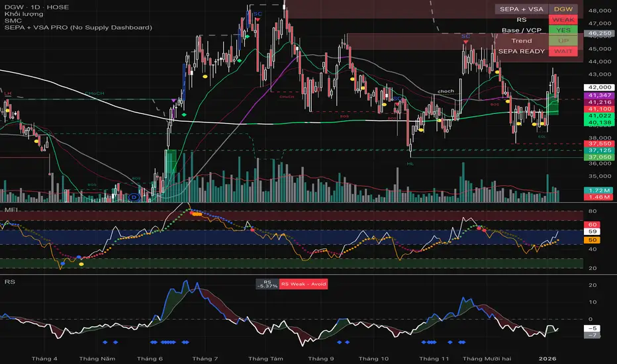
Task: Click the green 40,138 price label
Action: [x=600, y=122]
